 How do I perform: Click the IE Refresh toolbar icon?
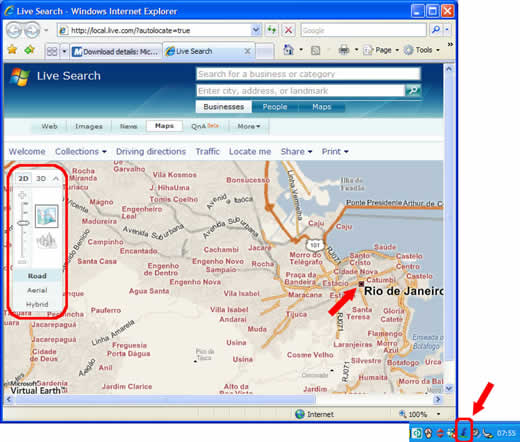coord(272,30)
